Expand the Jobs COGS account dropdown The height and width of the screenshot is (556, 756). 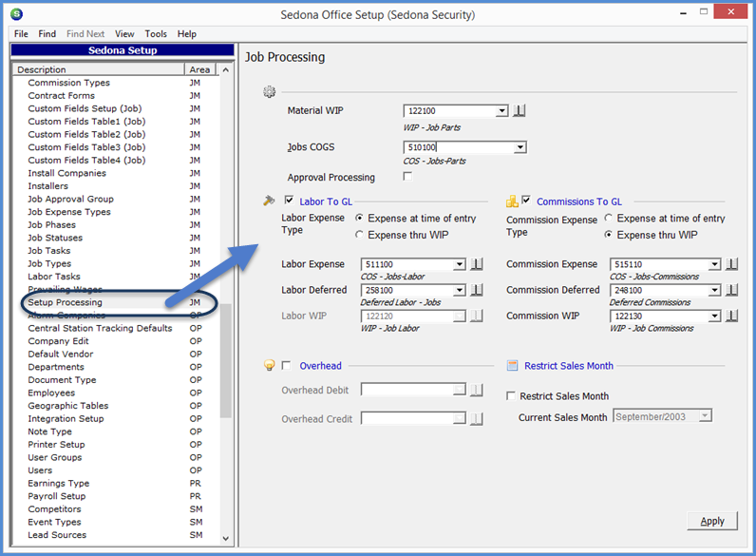pyautogui.click(x=520, y=147)
